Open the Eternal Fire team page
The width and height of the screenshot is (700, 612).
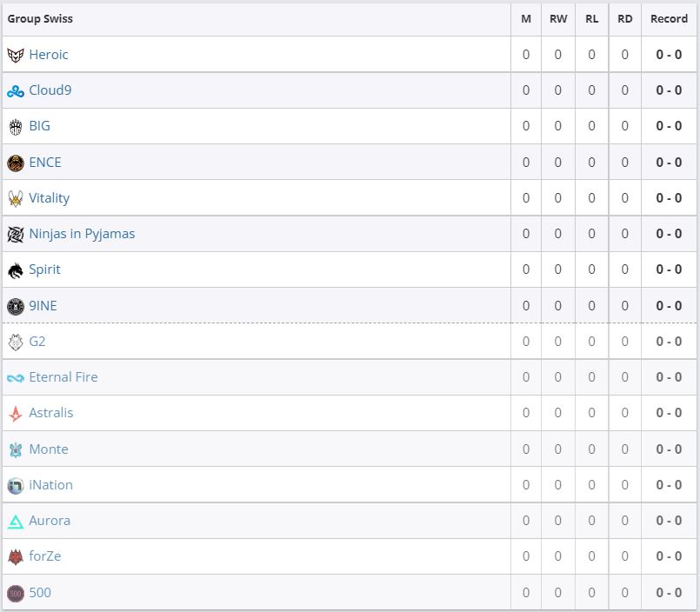(63, 377)
